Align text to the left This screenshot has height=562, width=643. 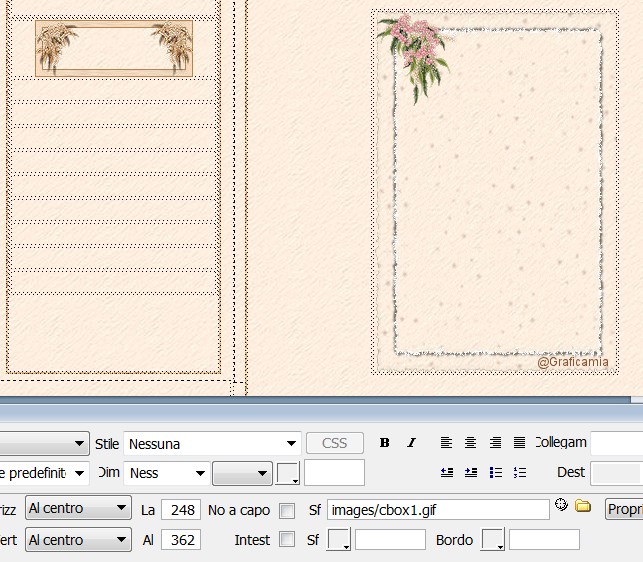tap(446, 443)
